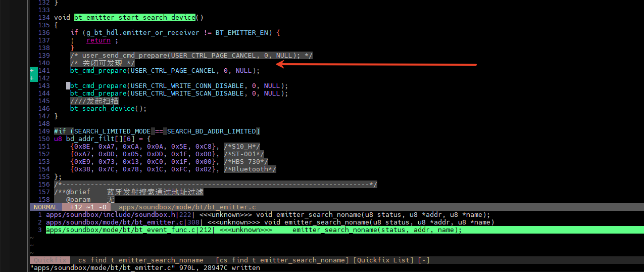Click the commented-out user_send_cmd_prepare line 139
Screen dimensions: 644x272
click(191, 55)
